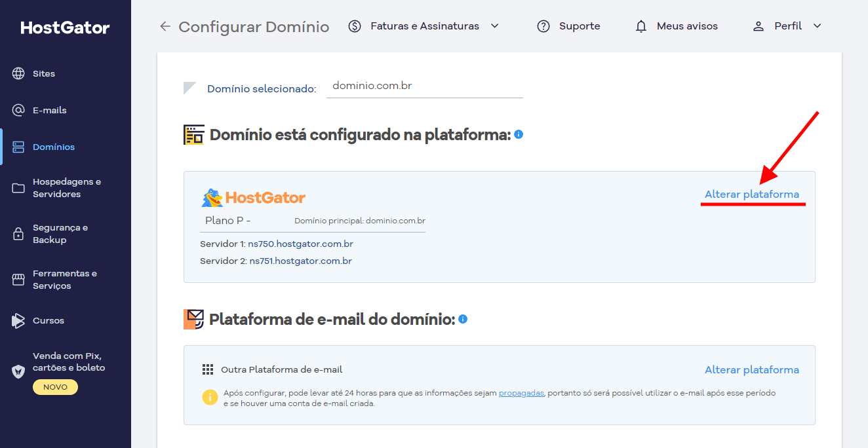Click the dollar icon for Faturas e Assinaturas
868x448 pixels.
[355, 26]
